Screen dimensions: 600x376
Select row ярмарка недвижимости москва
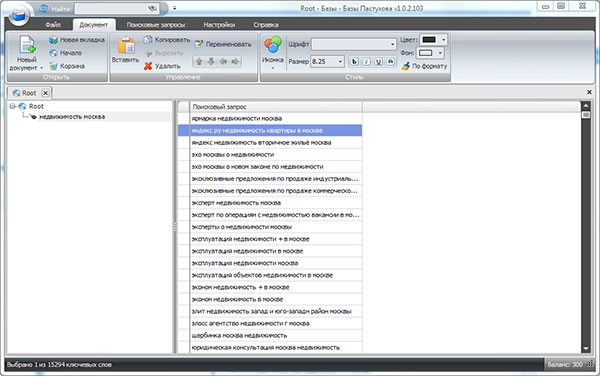point(276,119)
